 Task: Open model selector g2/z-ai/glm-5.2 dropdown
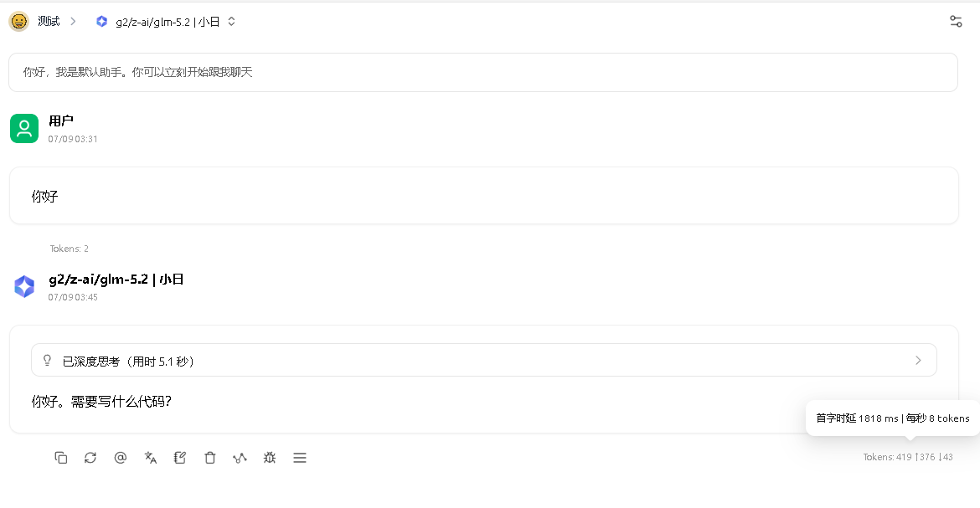[166, 22]
